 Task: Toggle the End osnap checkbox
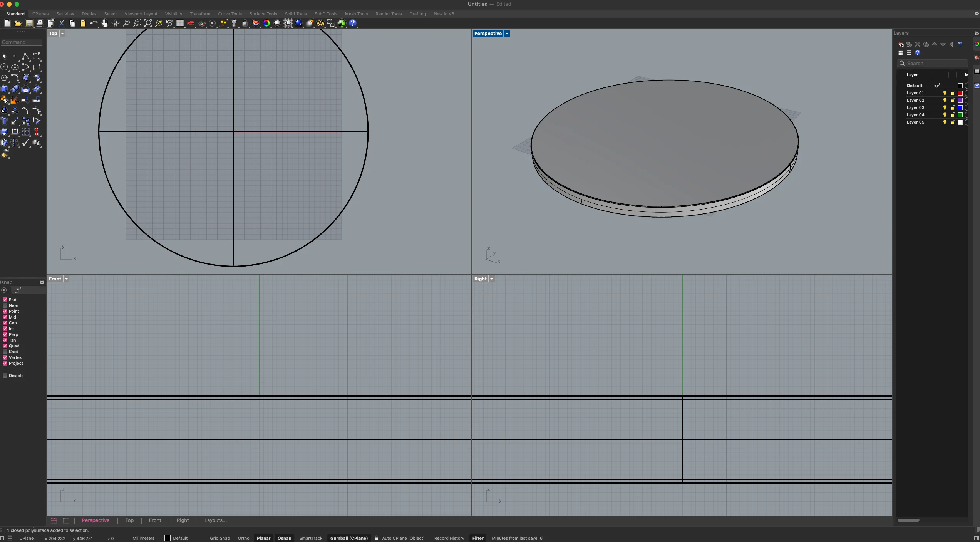click(x=5, y=300)
